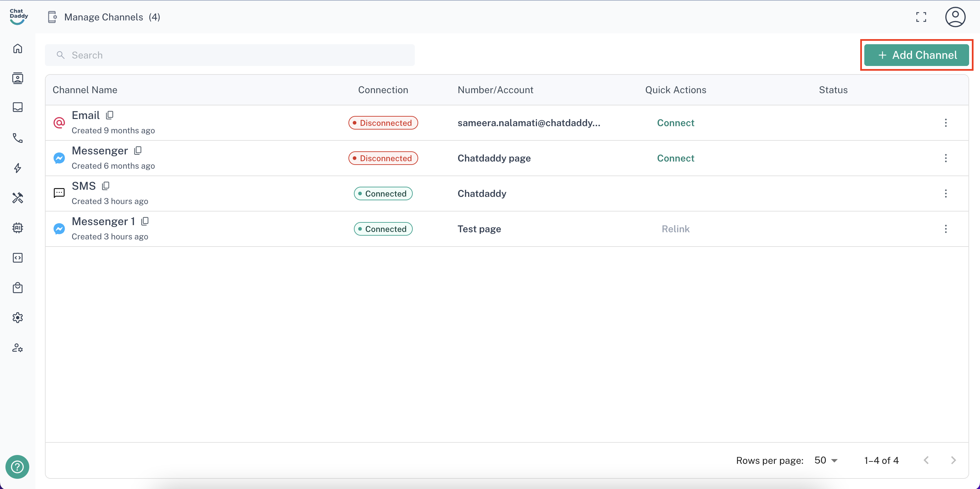Screen dimensions: 980x489
Task: Copy the Messenger 1 channel ID
Action: pyautogui.click(x=145, y=221)
